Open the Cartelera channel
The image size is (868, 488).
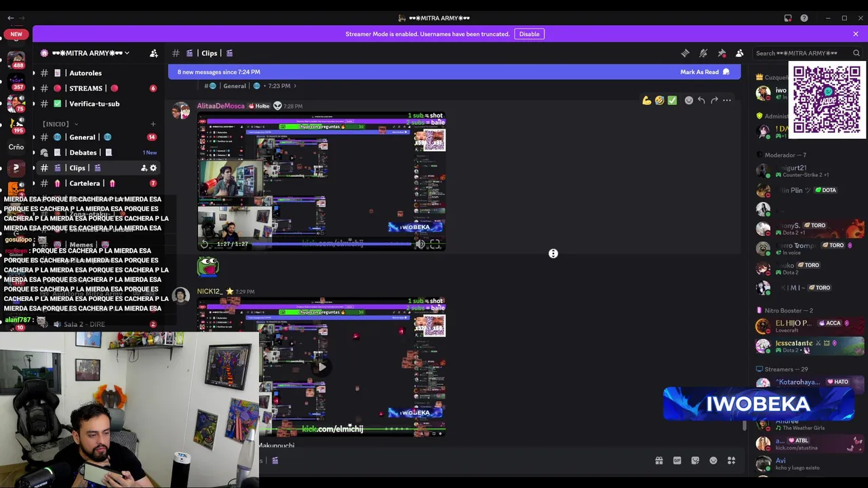coord(98,183)
